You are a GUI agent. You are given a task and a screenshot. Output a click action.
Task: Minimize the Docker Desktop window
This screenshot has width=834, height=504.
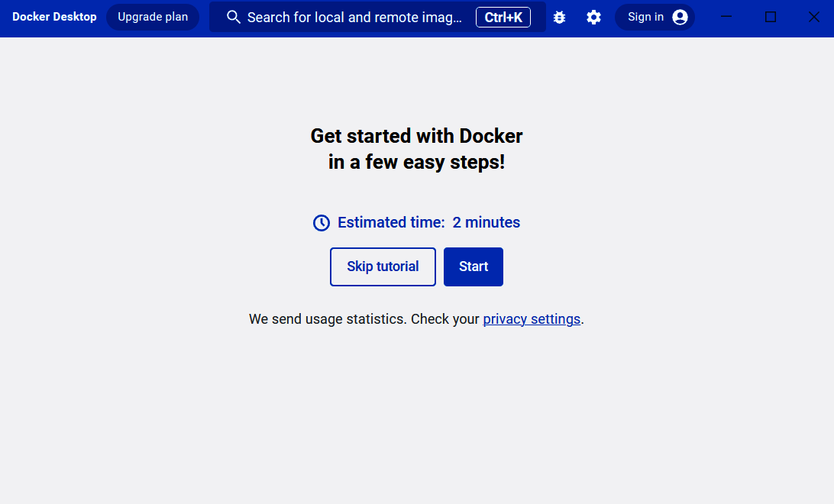[x=726, y=17]
